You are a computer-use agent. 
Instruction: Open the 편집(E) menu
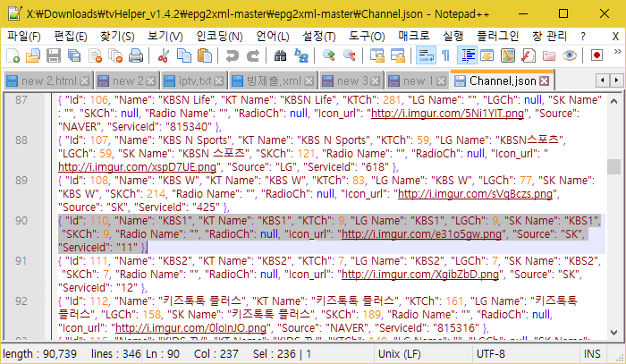(71, 37)
